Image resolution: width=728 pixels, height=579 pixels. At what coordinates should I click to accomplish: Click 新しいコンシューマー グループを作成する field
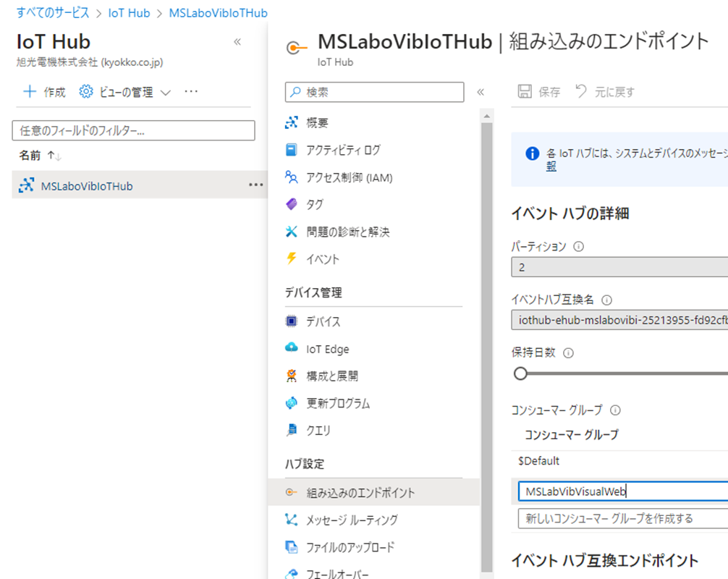(622, 518)
